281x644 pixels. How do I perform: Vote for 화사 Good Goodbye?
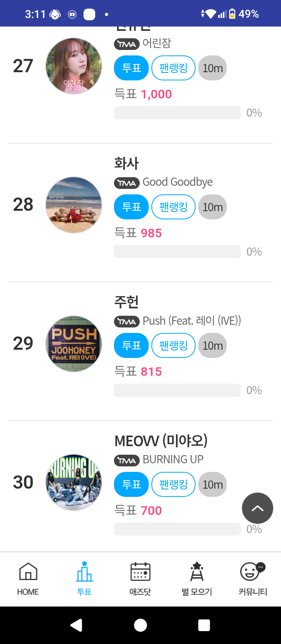click(131, 207)
